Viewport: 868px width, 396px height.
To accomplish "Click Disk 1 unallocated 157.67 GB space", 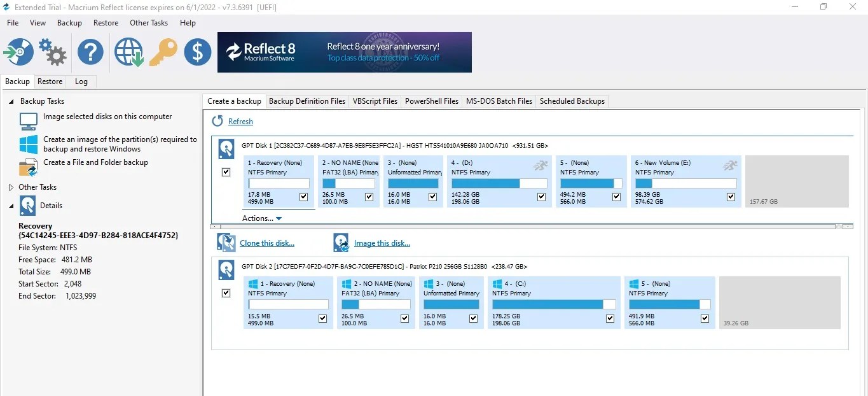I will (x=797, y=181).
